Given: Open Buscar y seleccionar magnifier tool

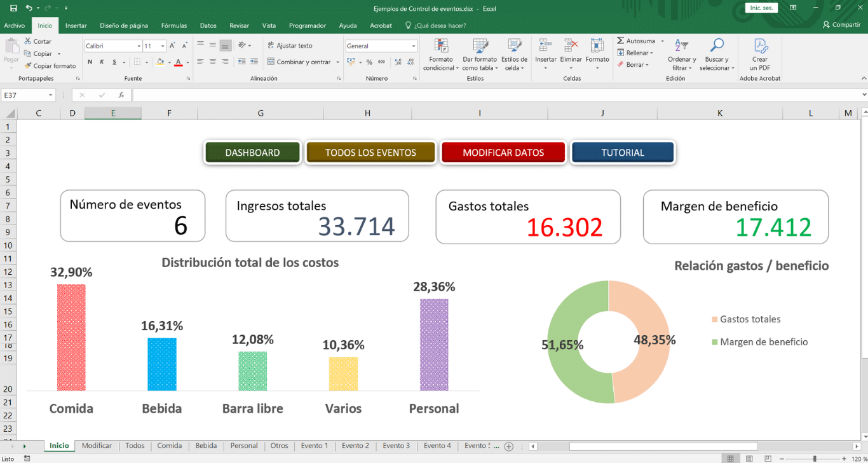Looking at the screenshot, I should coord(717,46).
